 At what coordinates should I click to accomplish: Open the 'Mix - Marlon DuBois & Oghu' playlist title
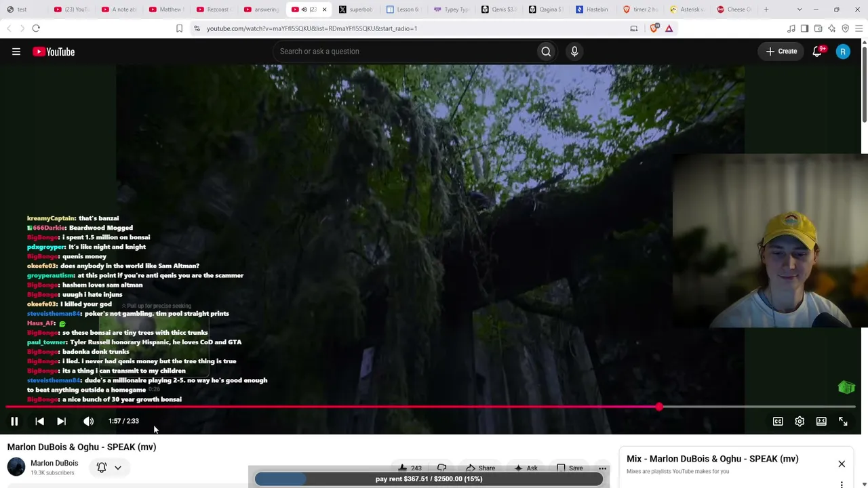point(713,459)
